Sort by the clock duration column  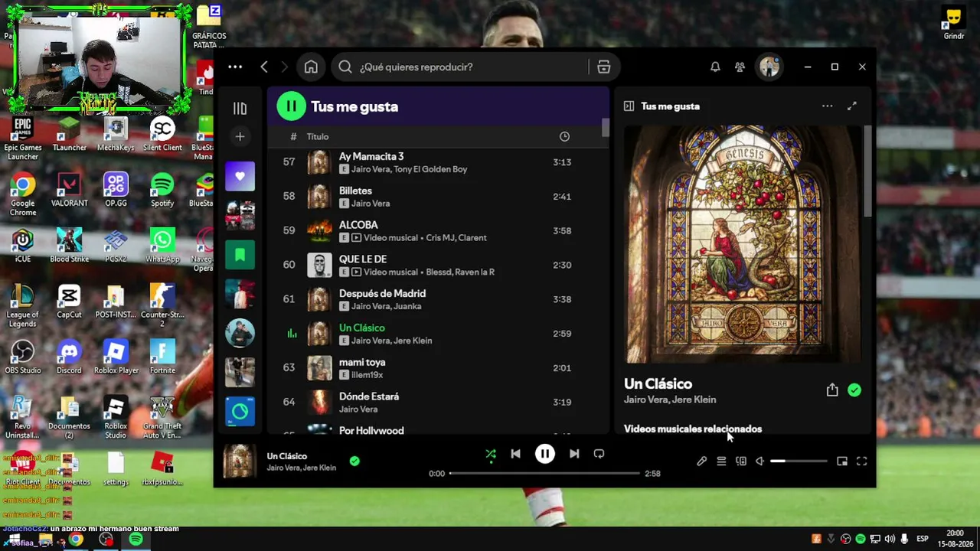click(x=564, y=137)
